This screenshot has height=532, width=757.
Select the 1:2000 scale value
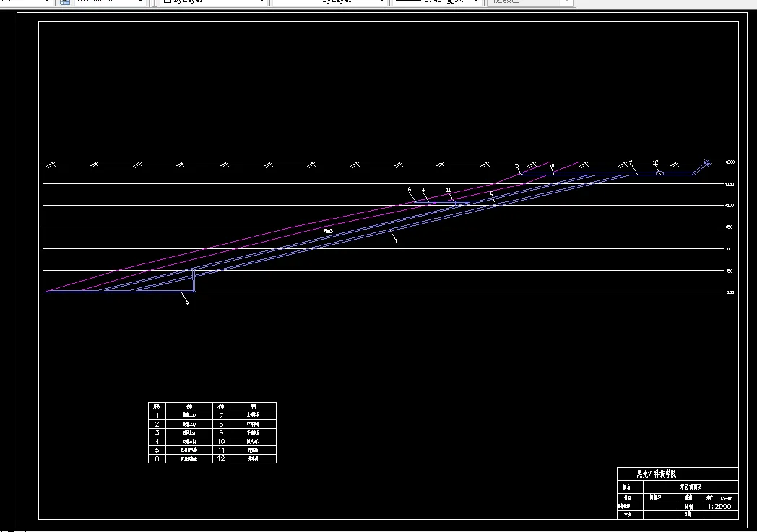click(719, 507)
